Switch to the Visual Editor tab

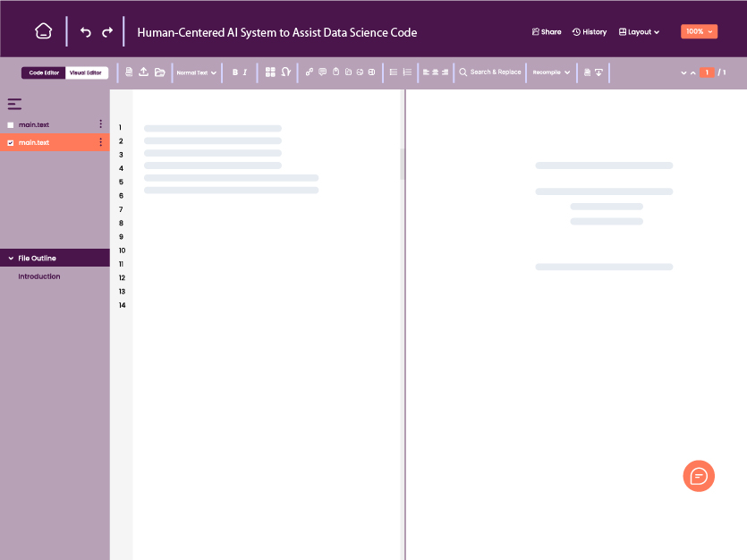coord(86,72)
